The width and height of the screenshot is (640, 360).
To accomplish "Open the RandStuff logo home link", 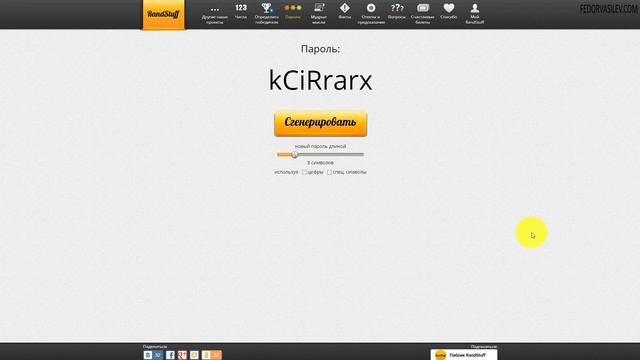I will click(163, 14).
